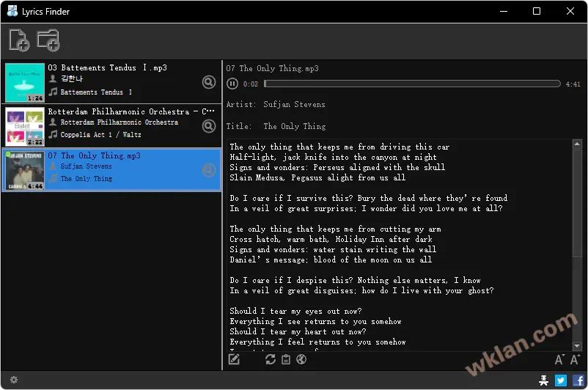Select the Rotterdam Philharmonic Orchestra track row
Viewport: 588px width, 390px height.
111,126
